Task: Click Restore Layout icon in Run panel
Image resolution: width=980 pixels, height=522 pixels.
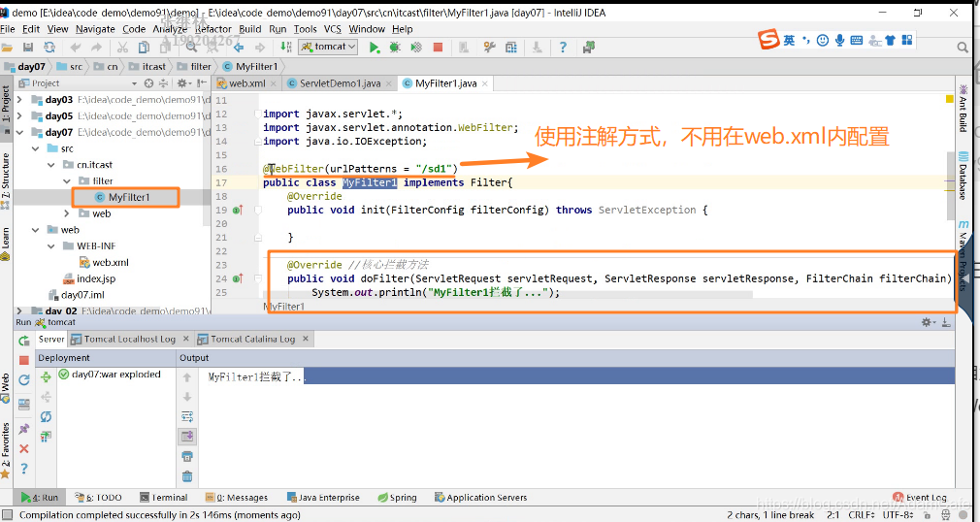Action: (x=23, y=404)
